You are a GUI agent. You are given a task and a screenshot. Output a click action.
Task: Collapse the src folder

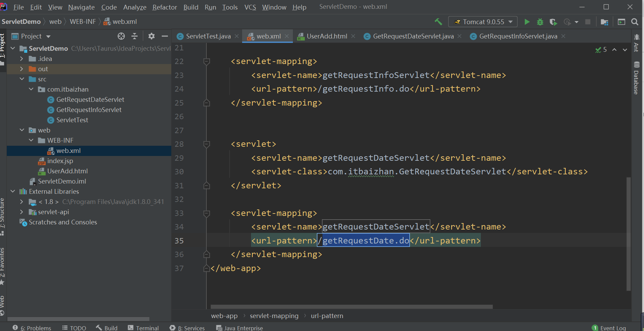pyautogui.click(x=22, y=79)
